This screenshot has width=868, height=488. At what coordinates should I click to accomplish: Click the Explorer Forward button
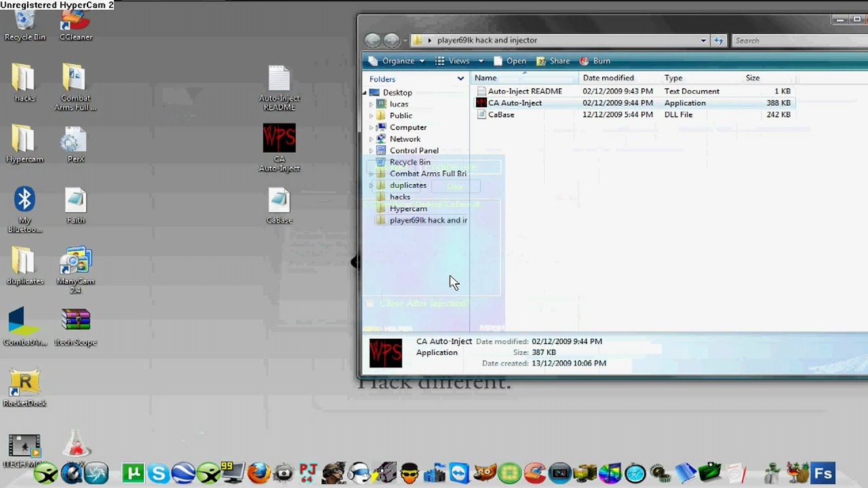point(392,41)
